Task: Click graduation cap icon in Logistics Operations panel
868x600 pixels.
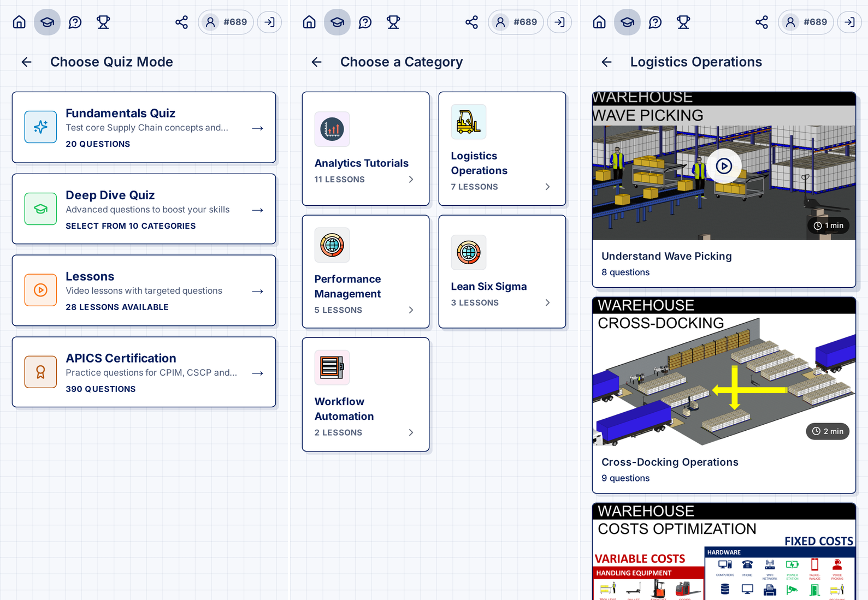Action: 628,22
